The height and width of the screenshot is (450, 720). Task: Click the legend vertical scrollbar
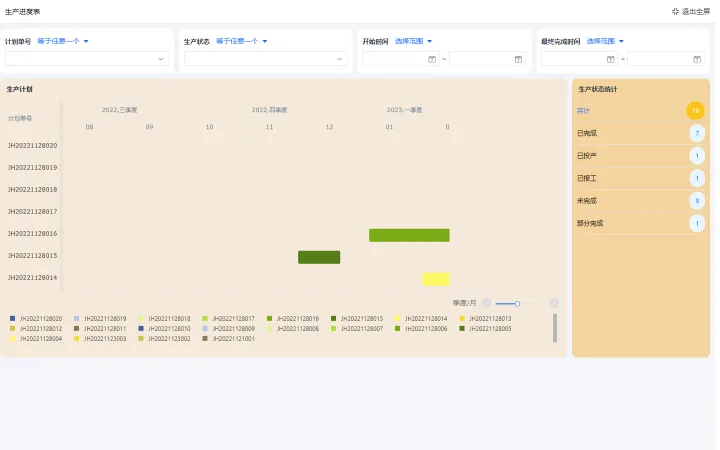coord(555,328)
